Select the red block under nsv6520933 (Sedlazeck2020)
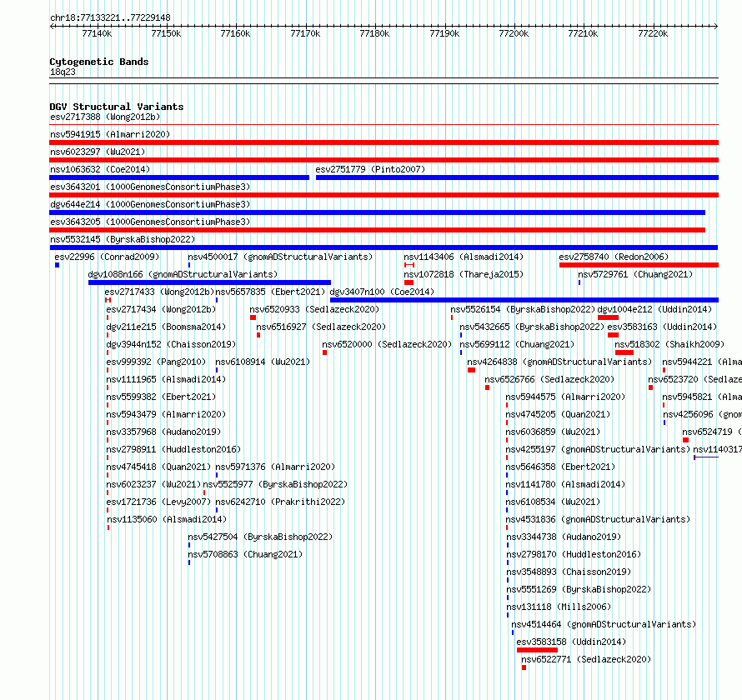Image resolution: width=742 pixels, height=700 pixels. (253, 317)
